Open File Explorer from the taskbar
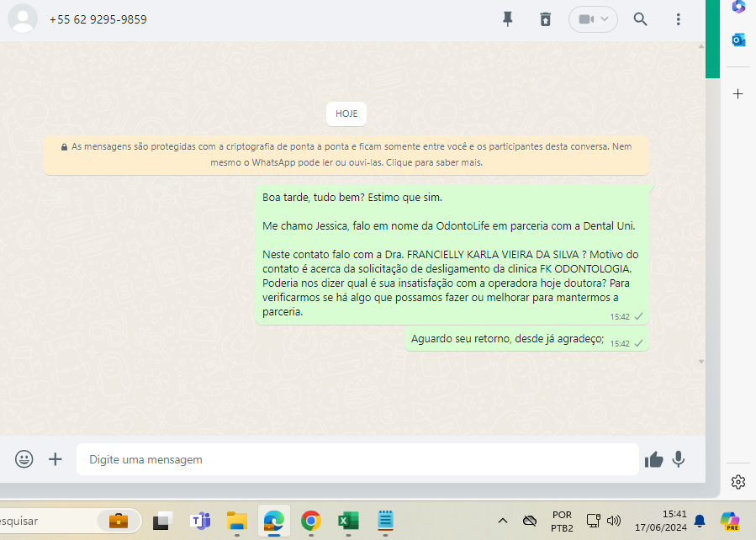The height and width of the screenshot is (540, 756). point(237,521)
